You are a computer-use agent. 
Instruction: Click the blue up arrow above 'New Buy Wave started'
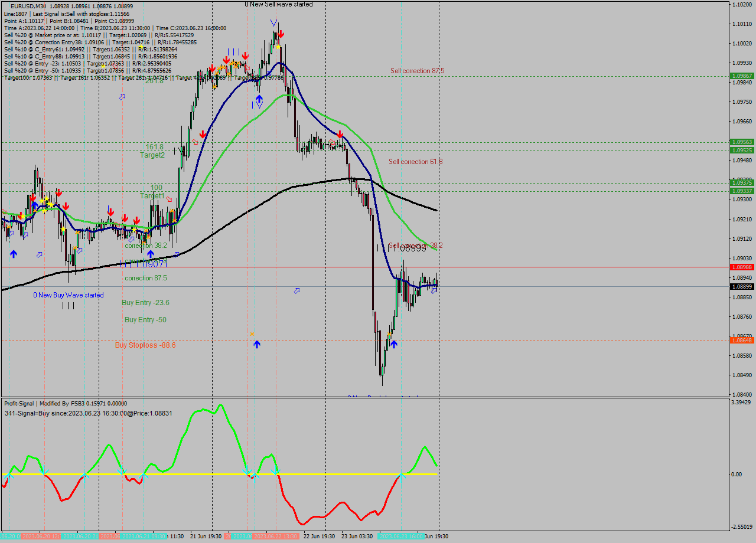[14, 254]
